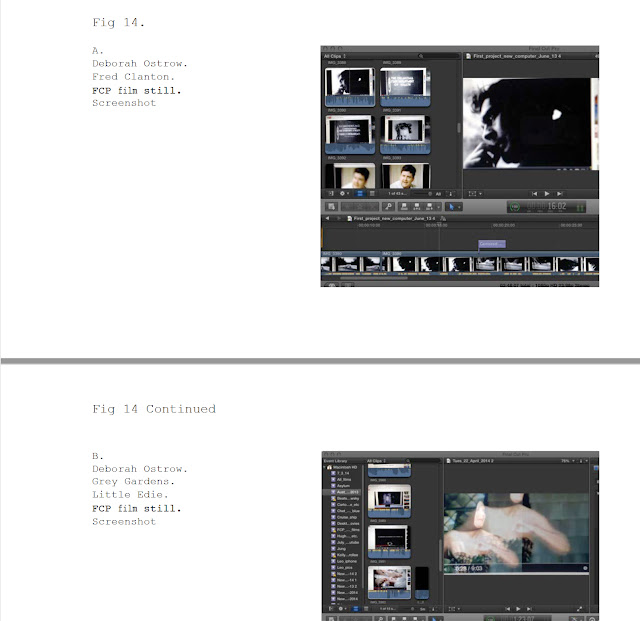Choose the blue Select arrow tool in Fig A
Image resolution: width=640 pixels, height=621 pixels.
pyautogui.click(x=451, y=207)
